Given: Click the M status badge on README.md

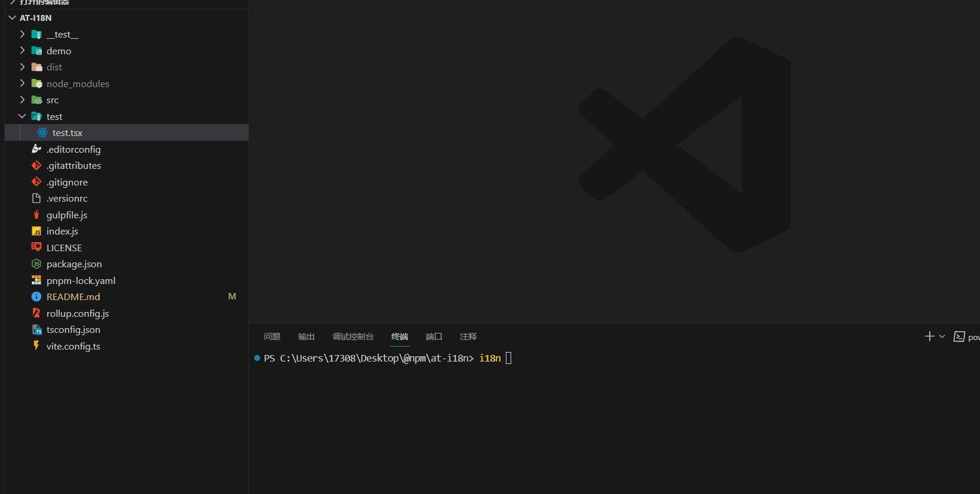Looking at the screenshot, I should pyautogui.click(x=232, y=297).
